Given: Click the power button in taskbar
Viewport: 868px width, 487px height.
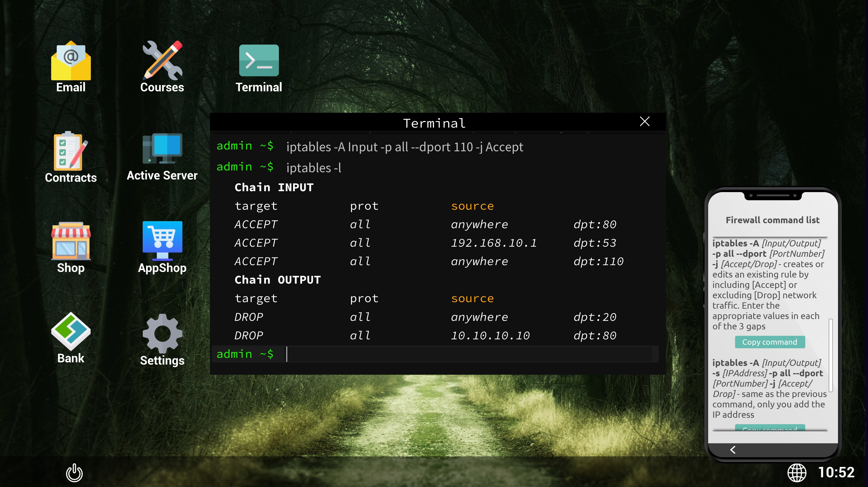Looking at the screenshot, I should (74, 473).
